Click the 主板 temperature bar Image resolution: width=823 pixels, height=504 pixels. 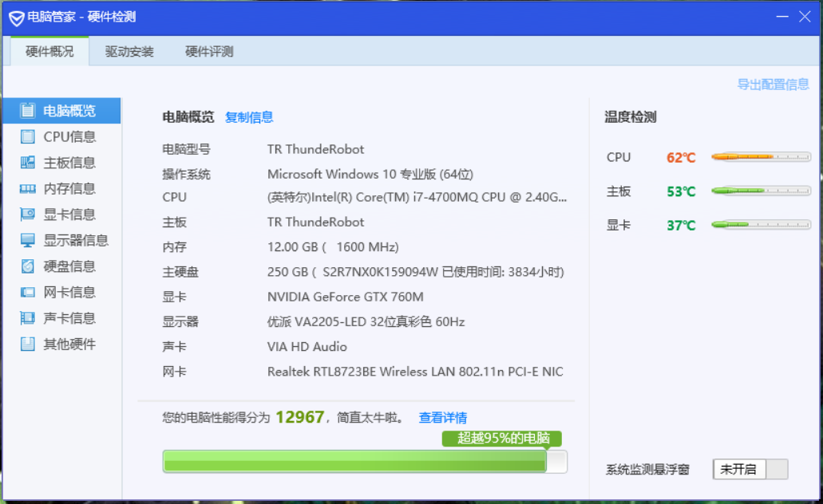pyautogui.click(x=761, y=191)
